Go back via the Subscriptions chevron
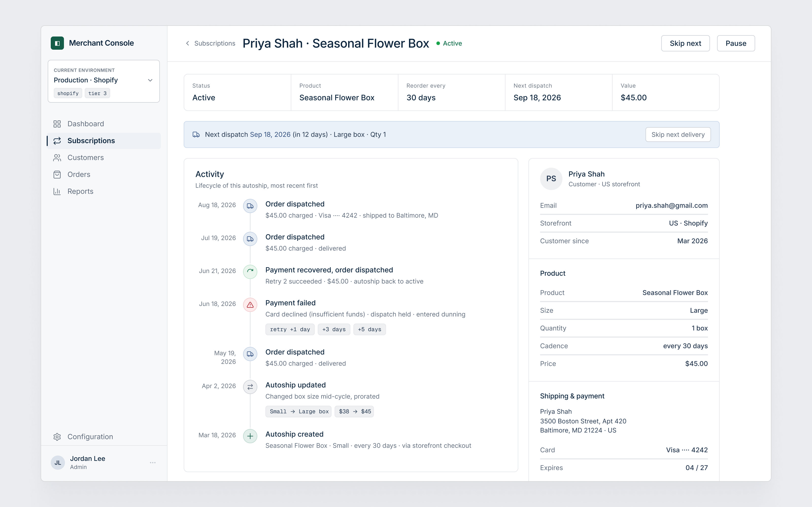The width and height of the screenshot is (812, 507). (188, 43)
